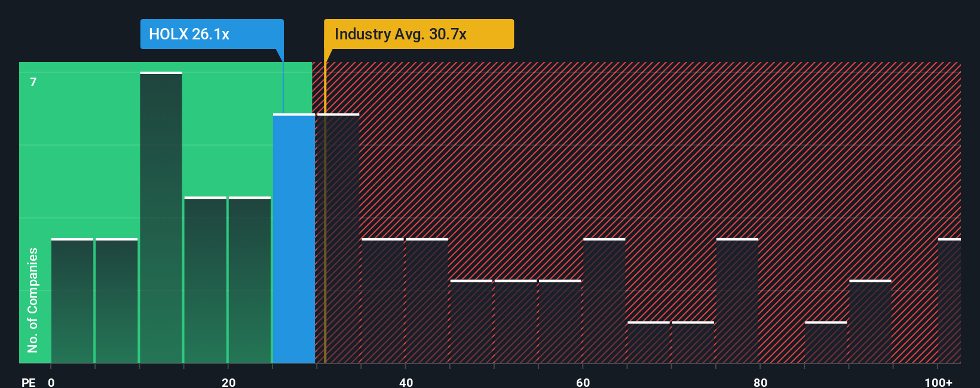This screenshot has width=980, height=388.
Task: Select the tallest bar with 7 companies
Action: tap(161, 217)
